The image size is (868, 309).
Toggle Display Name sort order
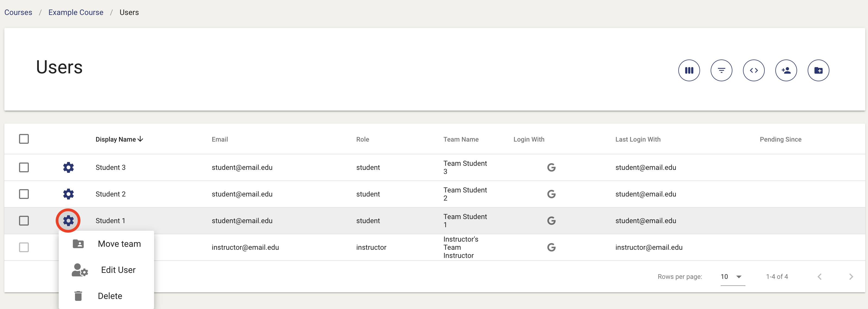[x=119, y=139]
